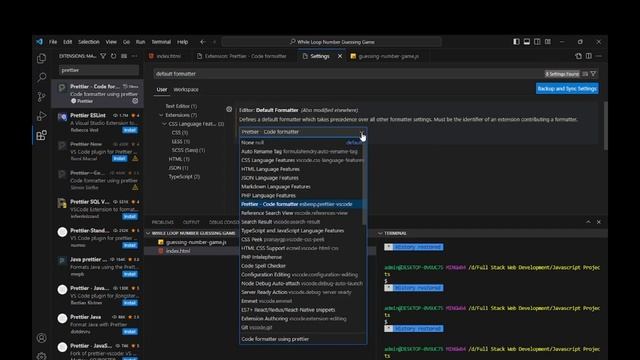640x360 pixels.
Task: Open Extensions view icon
Action: coord(41,135)
